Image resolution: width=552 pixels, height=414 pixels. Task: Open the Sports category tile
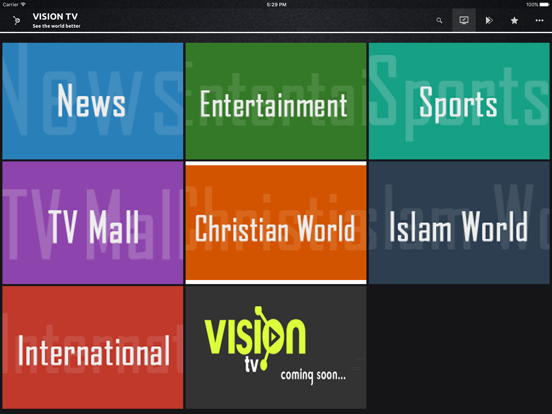tap(459, 101)
